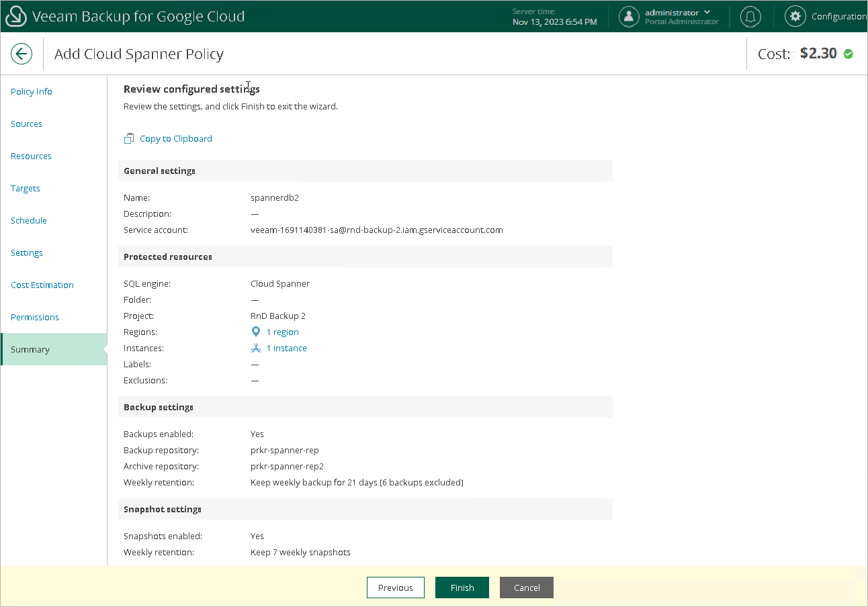This screenshot has height=607, width=868.
Task: Click the Configuration gear icon
Action: (795, 17)
